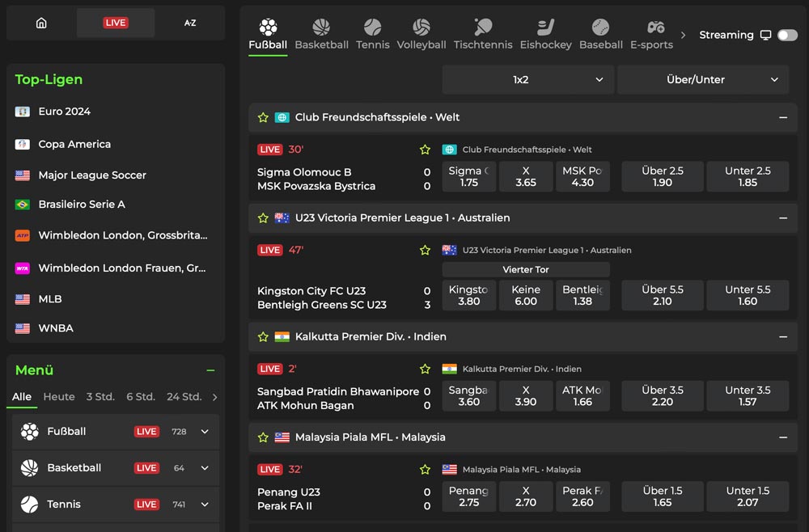
Task: Bet on Über 2.5 at 1.90
Action: click(x=662, y=177)
